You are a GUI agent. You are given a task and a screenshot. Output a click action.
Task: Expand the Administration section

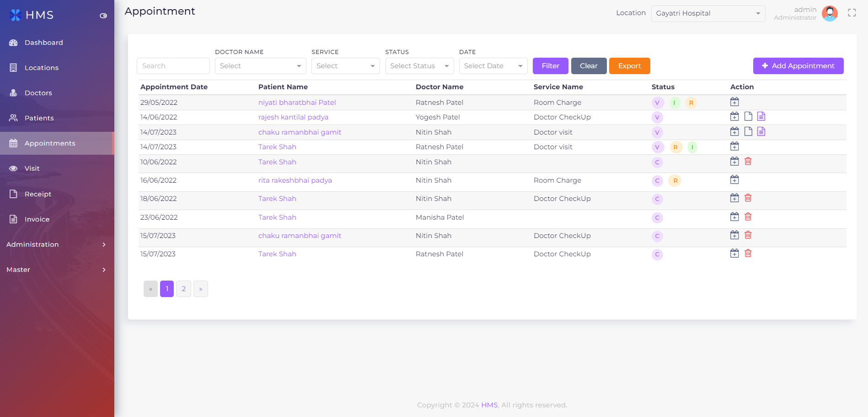[x=32, y=244]
